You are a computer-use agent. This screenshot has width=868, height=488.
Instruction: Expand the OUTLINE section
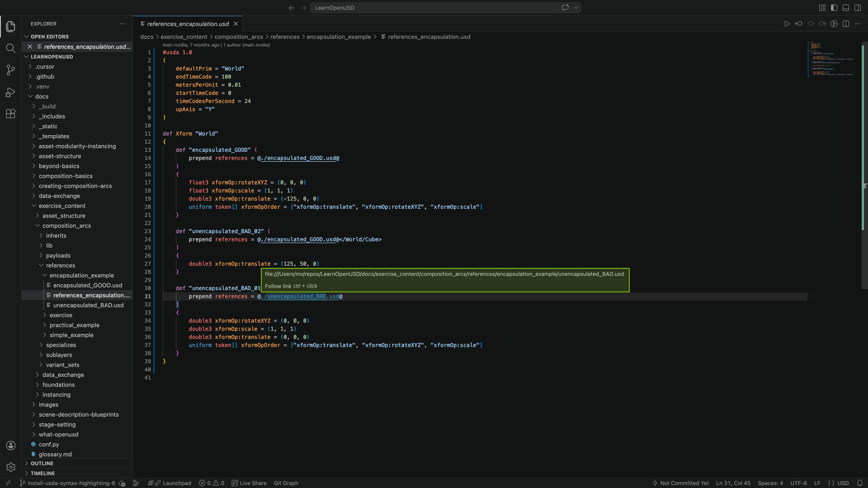pos(77,464)
